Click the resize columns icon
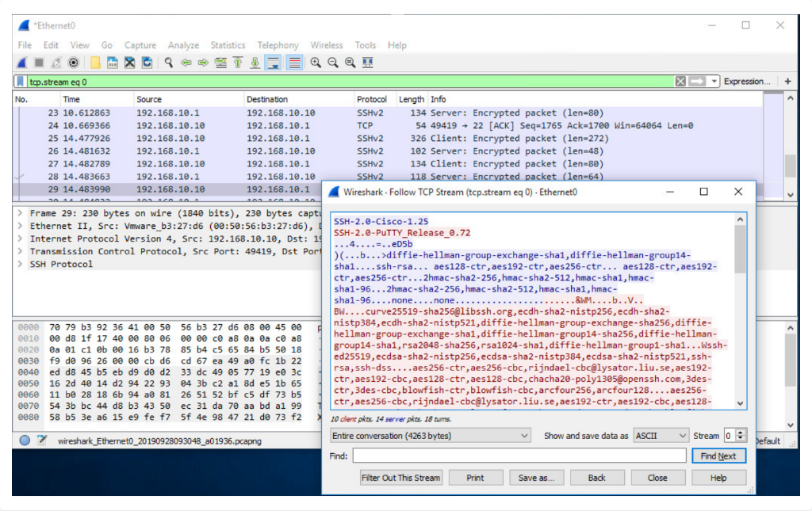This screenshot has height=511, width=812. [368, 63]
